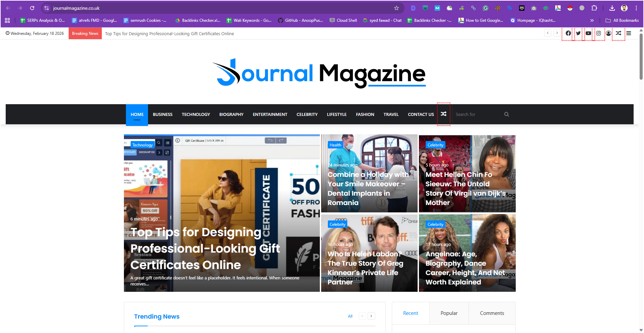Click the Celebrity tag on Helen Labdon card

click(x=337, y=224)
